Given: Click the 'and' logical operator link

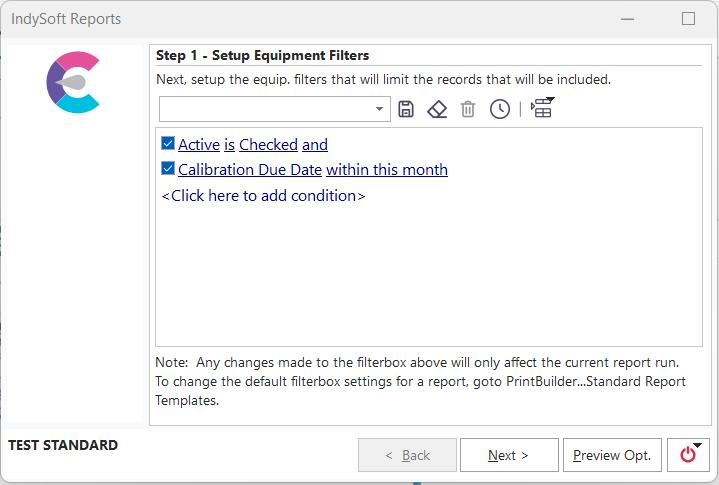Looking at the screenshot, I should [315, 145].
